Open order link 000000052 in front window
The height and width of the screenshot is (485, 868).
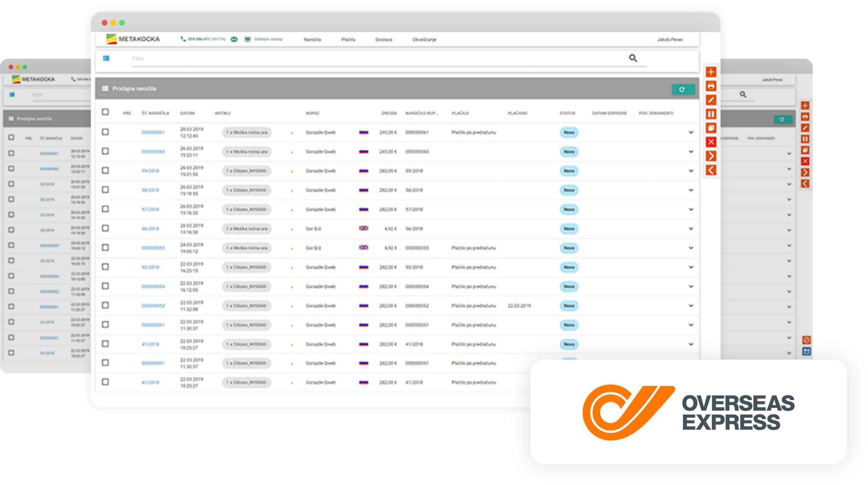(x=153, y=305)
